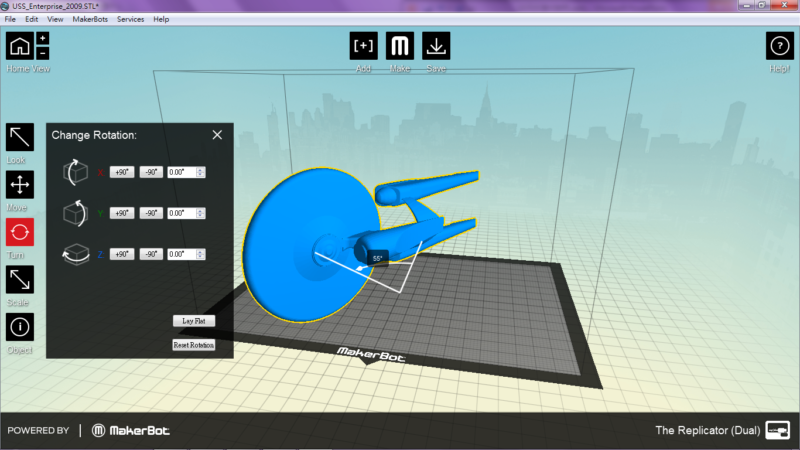Minimize the MakerWare window
This screenshot has width=800, height=450.
[x=747, y=5]
